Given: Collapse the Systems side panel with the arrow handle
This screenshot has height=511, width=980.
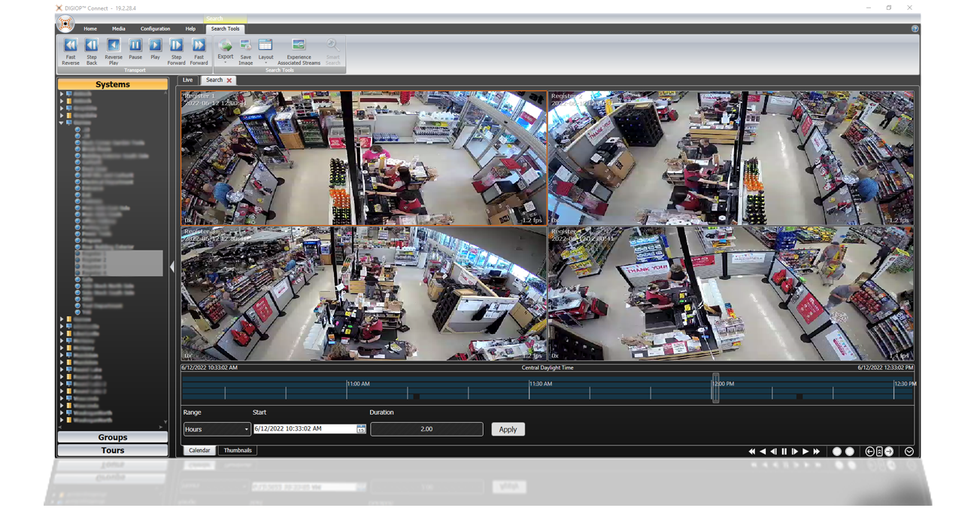Looking at the screenshot, I should (x=172, y=266).
